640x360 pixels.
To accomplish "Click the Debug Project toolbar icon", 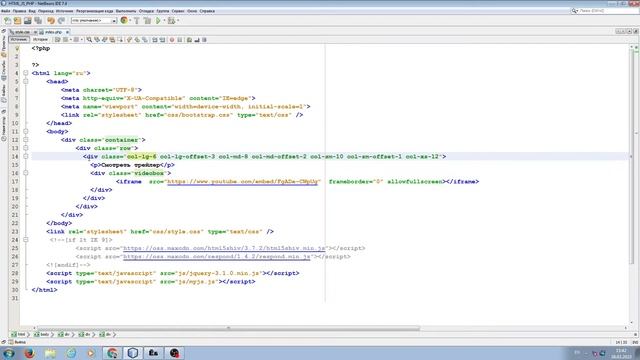I will coord(171,20).
